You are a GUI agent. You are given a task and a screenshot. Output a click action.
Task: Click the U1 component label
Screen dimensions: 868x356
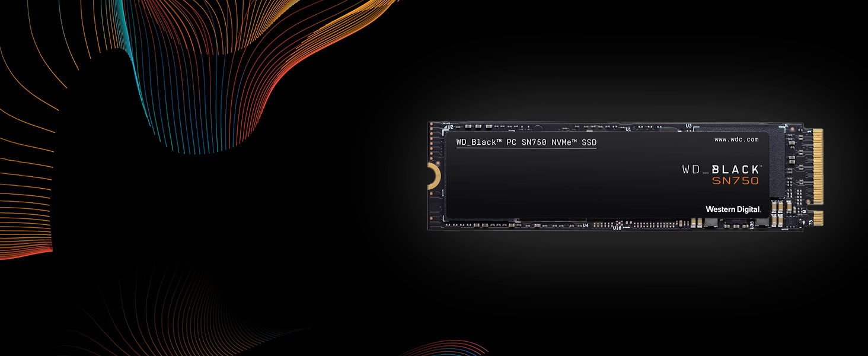tap(628, 128)
